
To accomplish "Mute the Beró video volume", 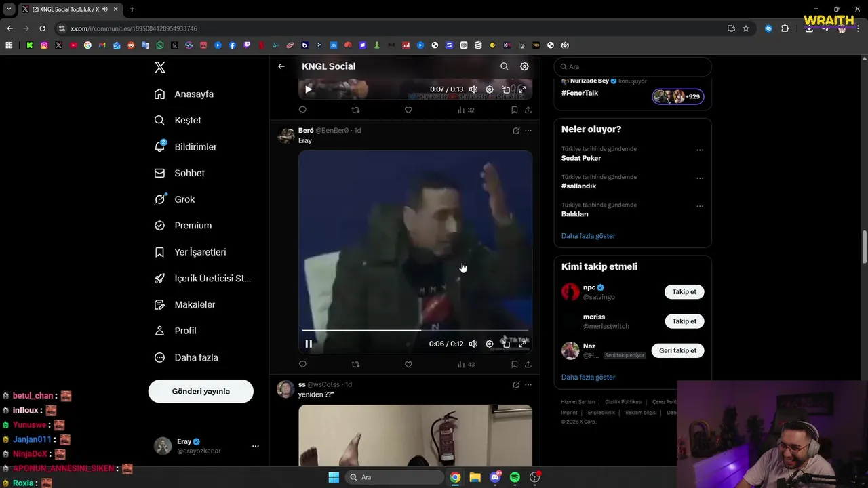I will 473,344.
